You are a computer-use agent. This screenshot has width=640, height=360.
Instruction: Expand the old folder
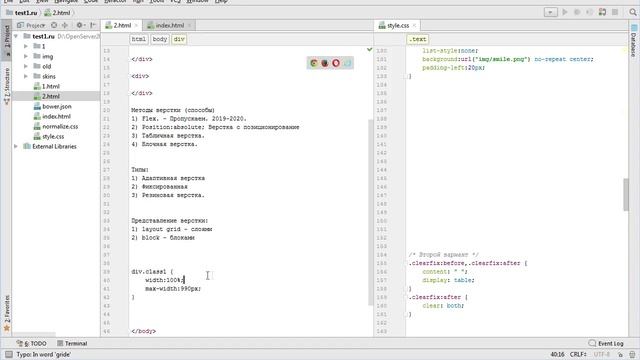(x=26, y=66)
